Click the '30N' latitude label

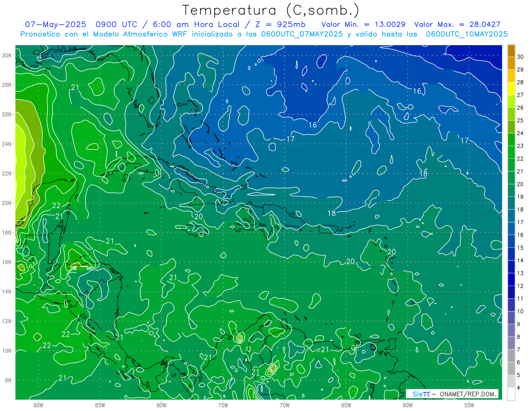tap(8, 55)
